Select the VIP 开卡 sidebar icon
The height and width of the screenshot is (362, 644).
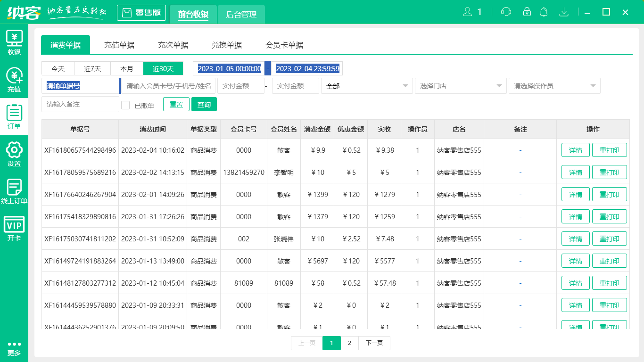(14, 226)
